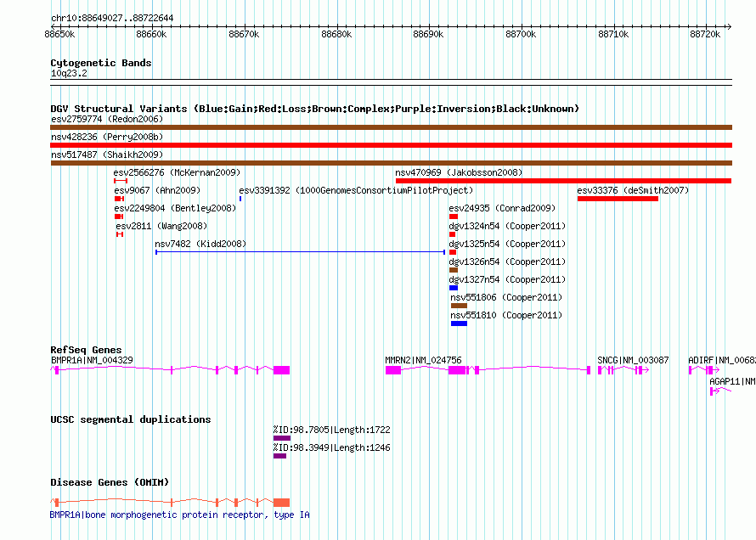The height and width of the screenshot is (540, 756).
Task: Click the red nsv470969 loss bar
Action: (x=564, y=181)
